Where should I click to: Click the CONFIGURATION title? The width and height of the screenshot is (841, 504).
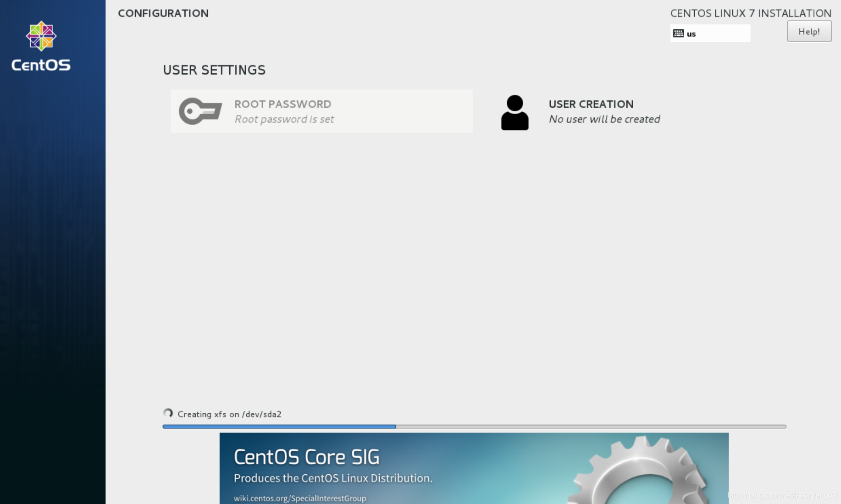coord(163,13)
